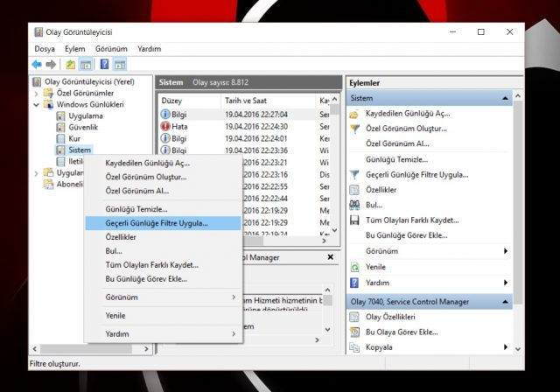Click the Olay Görüntüleyicisi title bar icon
The height and width of the screenshot is (392, 560).
coord(38,32)
